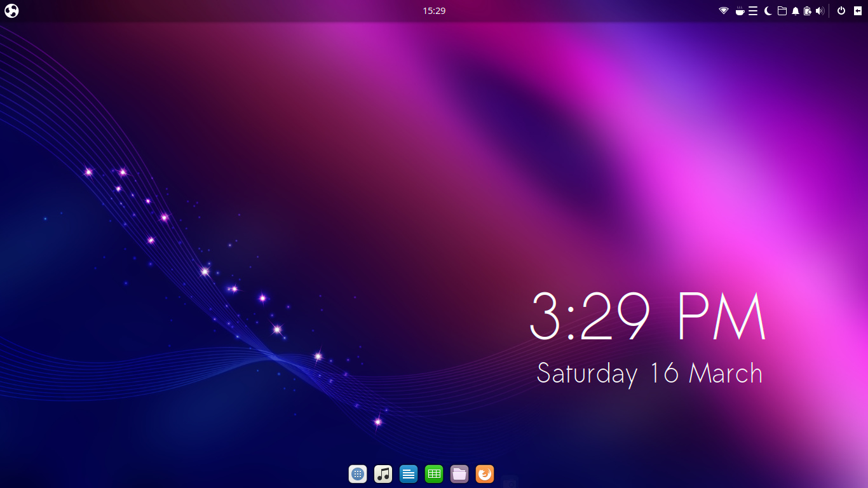Click the 3:29 PM desktop clock widget
Image resolution: width=868 pixels, height=488 pixels.
(x=648, y=316)
